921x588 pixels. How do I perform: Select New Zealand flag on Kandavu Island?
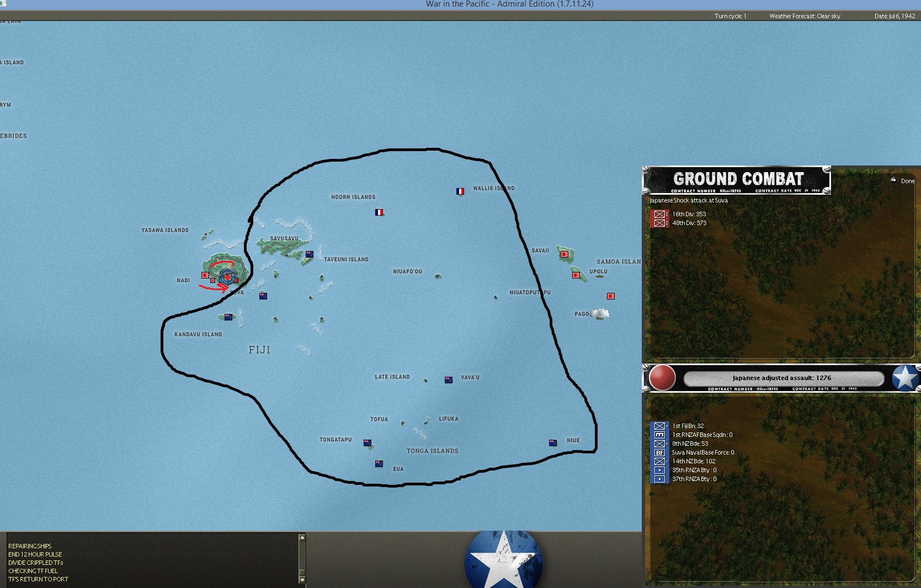228,317
